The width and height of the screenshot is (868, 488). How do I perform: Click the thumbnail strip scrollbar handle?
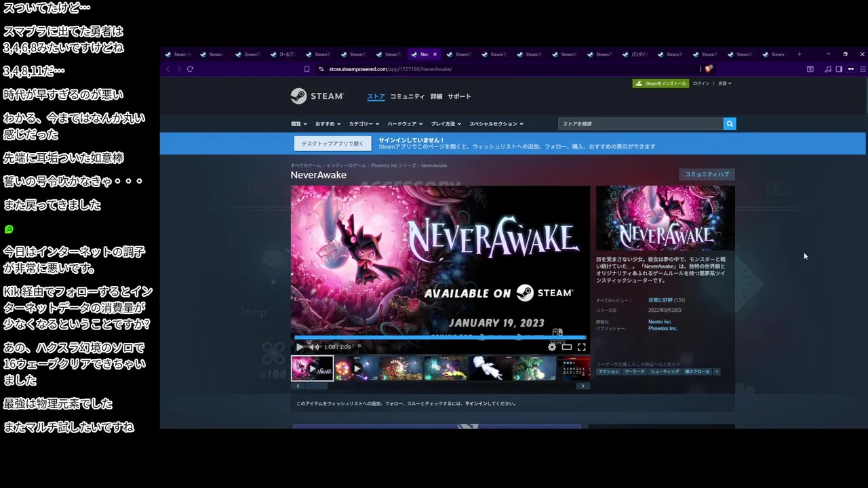(x=315, y=386)
